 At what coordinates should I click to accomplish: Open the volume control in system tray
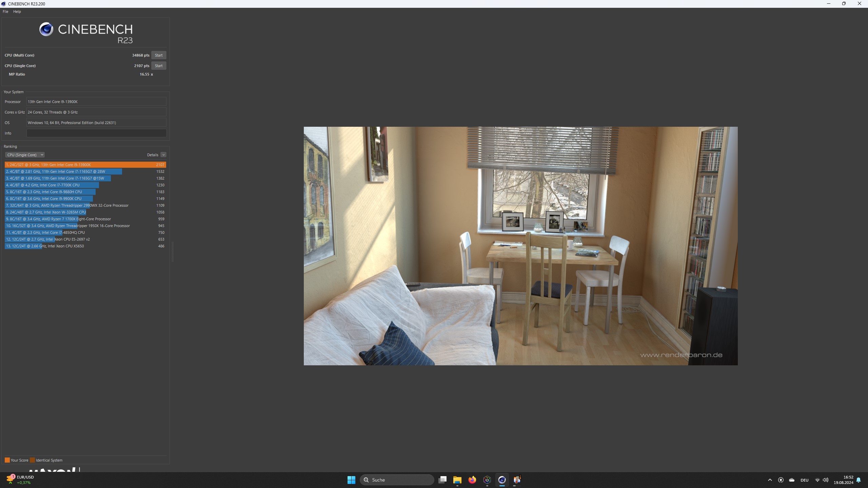pos(826,480)
